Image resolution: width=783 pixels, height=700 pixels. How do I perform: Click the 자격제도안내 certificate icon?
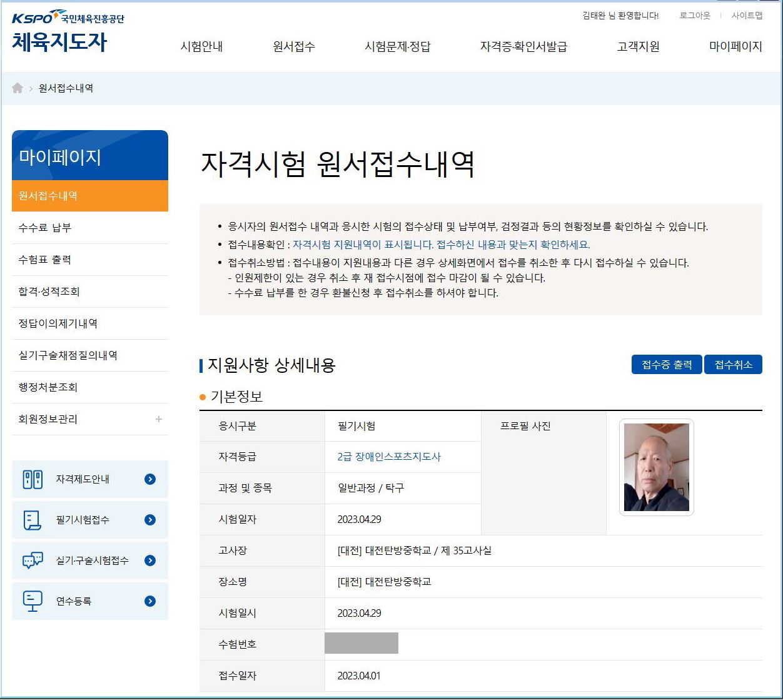pyautogui.click(x=33, y=479)
